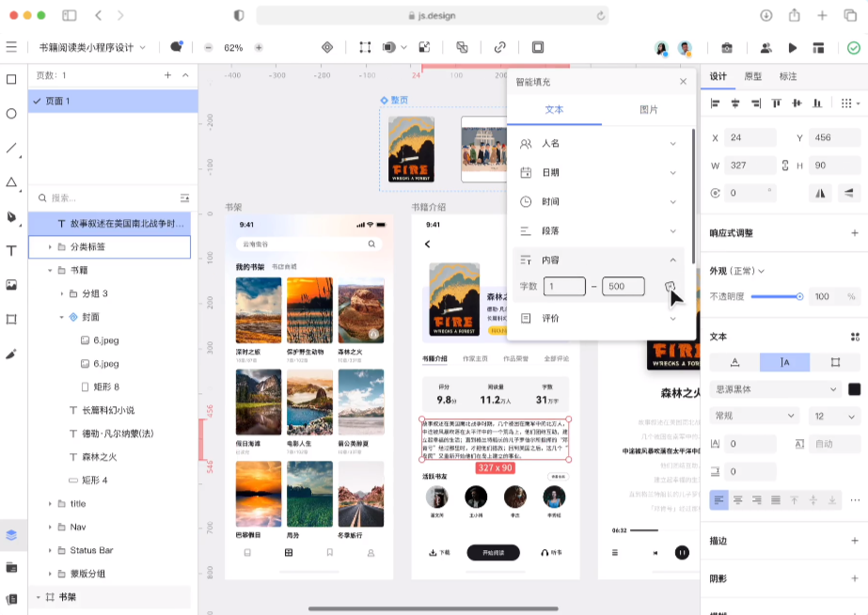Add a new page with plus icon

click(x=167, y=75)
